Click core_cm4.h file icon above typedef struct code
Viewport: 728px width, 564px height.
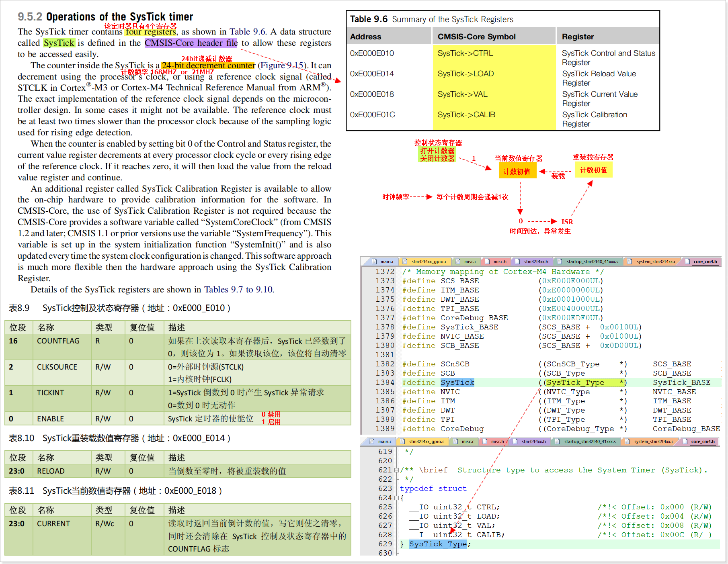click(x=684, y=441)
